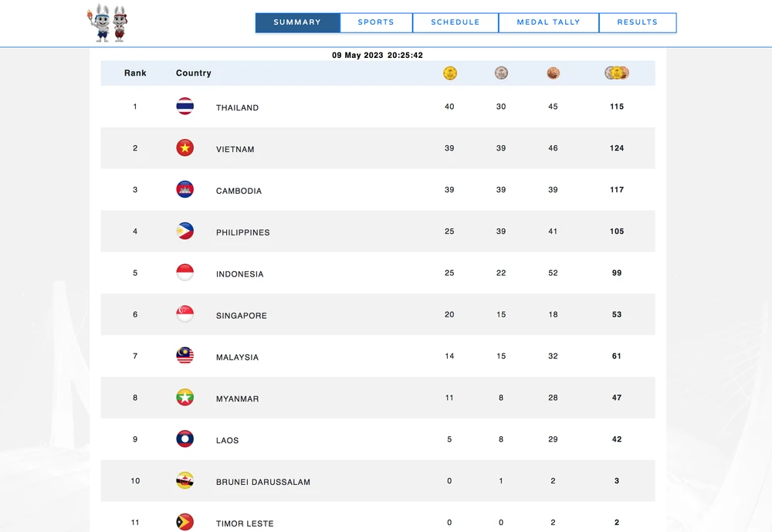Click the Thailand flag icon

pos(185,107)
